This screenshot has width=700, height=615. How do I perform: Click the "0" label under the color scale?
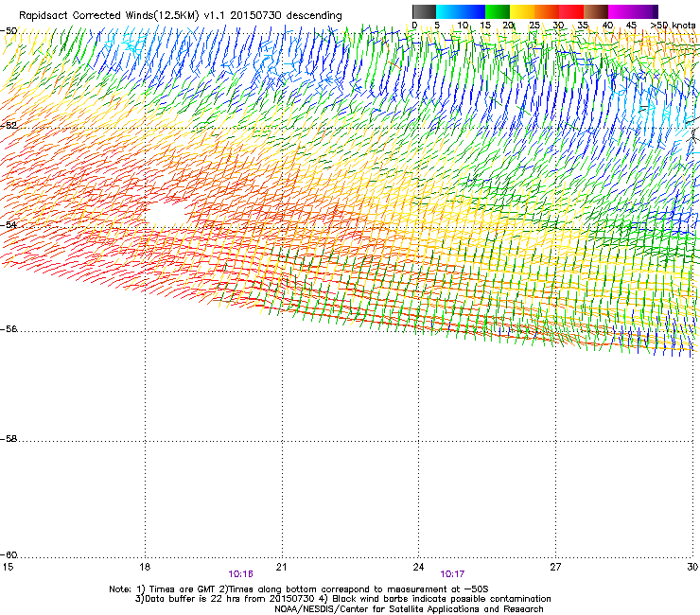click(414, 26)
